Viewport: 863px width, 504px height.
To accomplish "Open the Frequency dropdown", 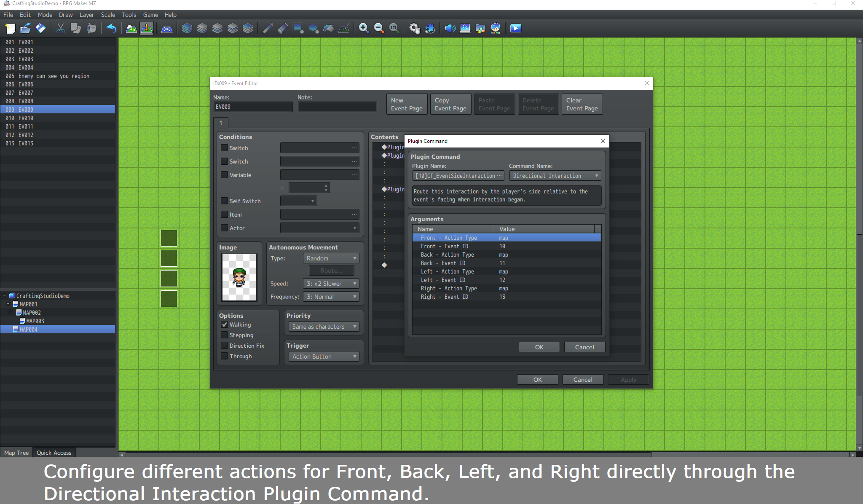I will point(331,297).
